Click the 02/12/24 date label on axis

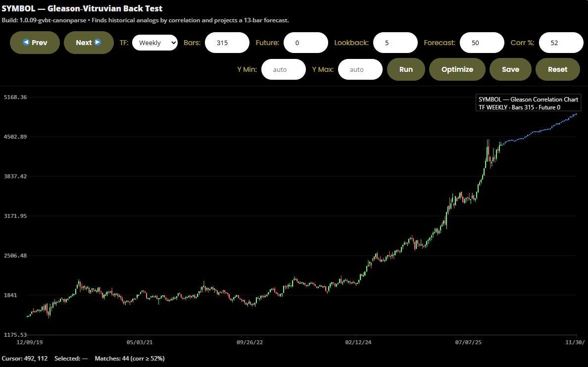click(358, 342)
